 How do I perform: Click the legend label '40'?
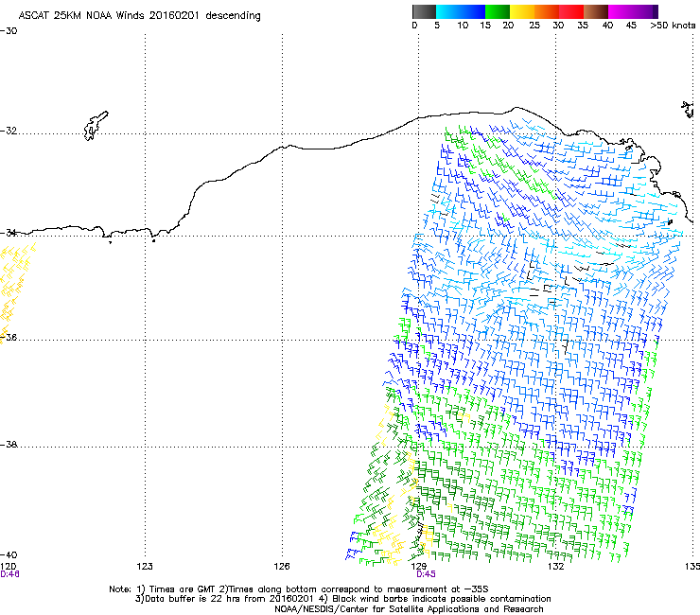pos(607,26)
